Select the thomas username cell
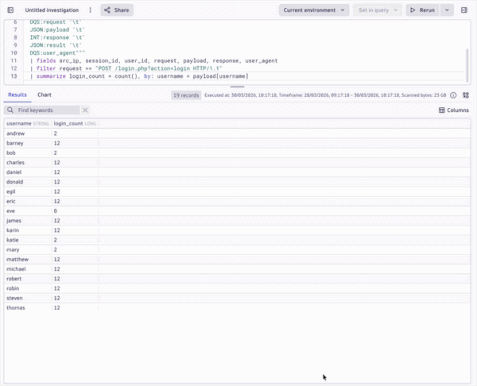This screenshot has width=477, height=386. [x=28, y=308]
